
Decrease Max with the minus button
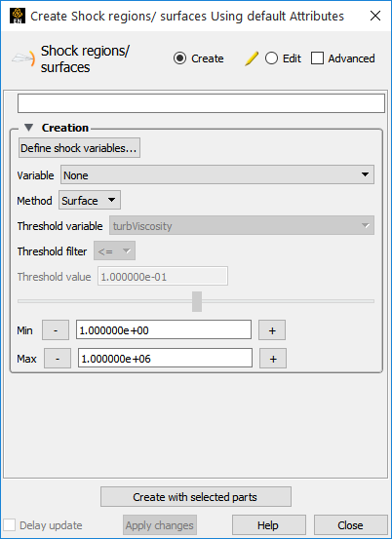coord(58,359)
